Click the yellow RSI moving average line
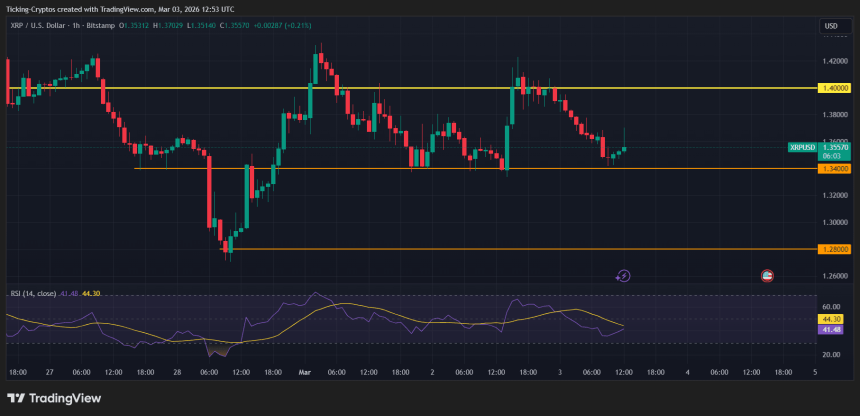The image size is (860, 416). (x=350, y=305)
